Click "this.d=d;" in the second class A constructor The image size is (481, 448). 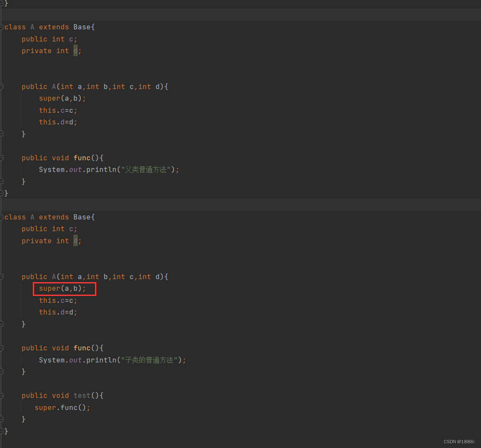tap(58, 312)
